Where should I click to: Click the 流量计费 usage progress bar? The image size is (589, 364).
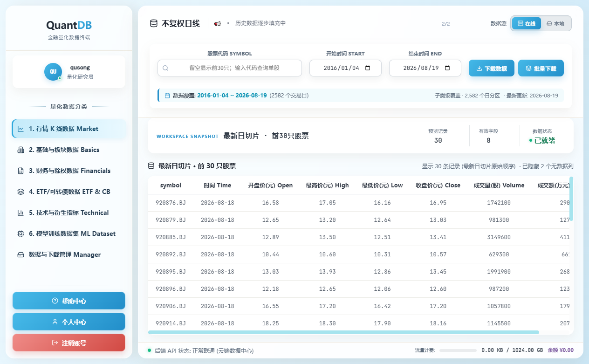[x=458, y=350]
